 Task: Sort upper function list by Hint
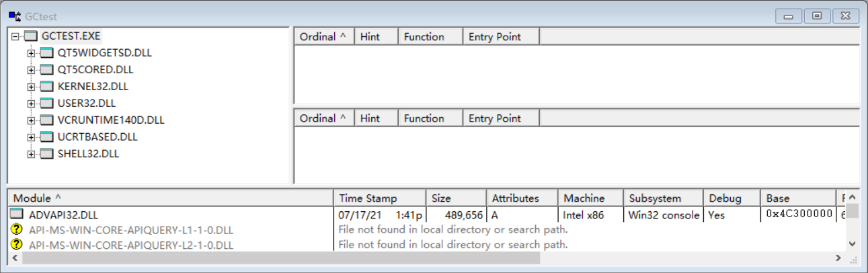point(377,37)
